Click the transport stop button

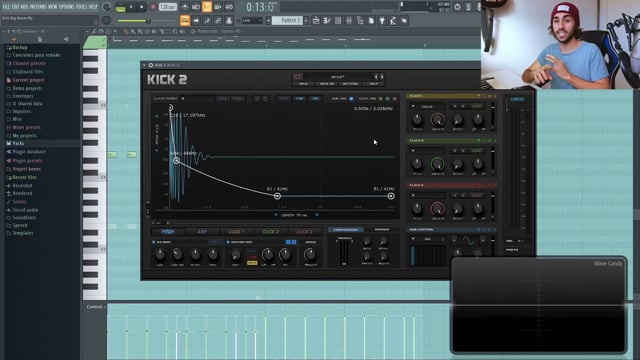point(142,7)
